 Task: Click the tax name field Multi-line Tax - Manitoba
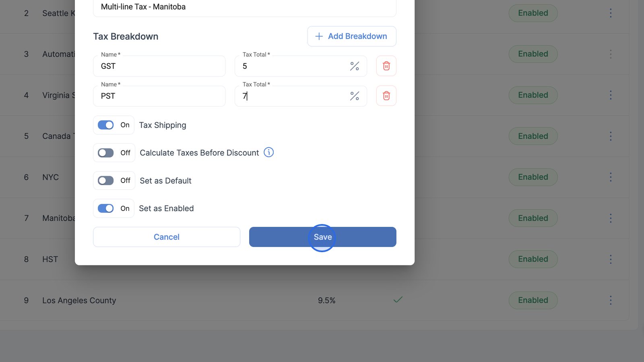(x=244, y=7)
